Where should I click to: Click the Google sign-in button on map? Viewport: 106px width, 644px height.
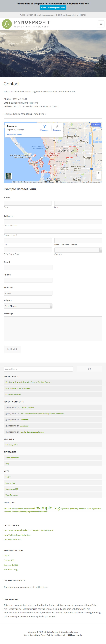click(x=96, y=125)
